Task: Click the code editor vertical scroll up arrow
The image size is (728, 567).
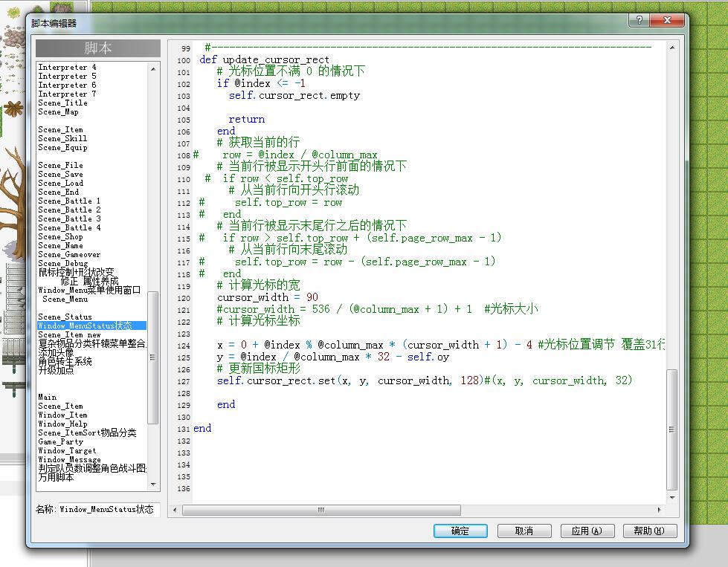Action: (672, 48)
